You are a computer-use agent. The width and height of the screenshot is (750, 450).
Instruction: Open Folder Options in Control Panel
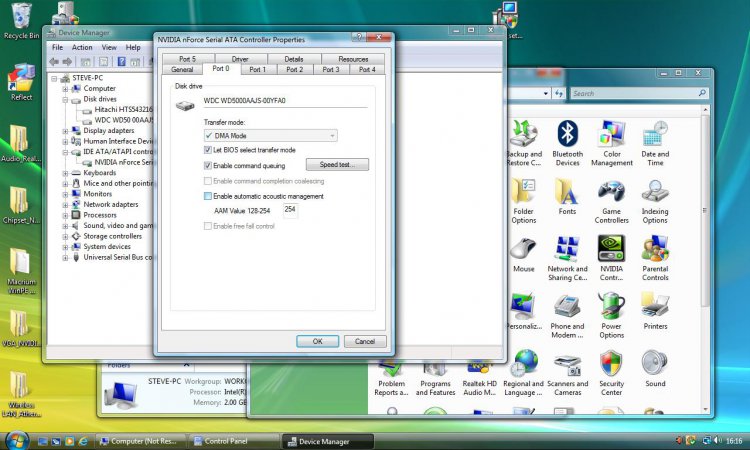tap(523, 200)
